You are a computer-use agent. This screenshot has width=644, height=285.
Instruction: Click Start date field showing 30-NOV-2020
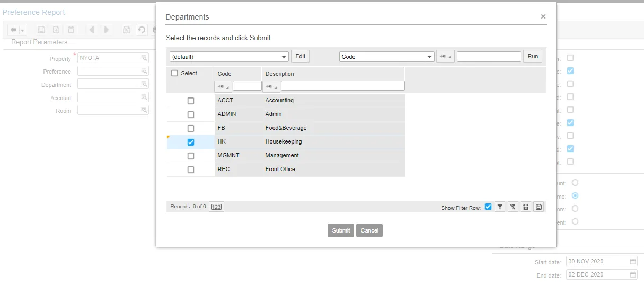point(602,261)
